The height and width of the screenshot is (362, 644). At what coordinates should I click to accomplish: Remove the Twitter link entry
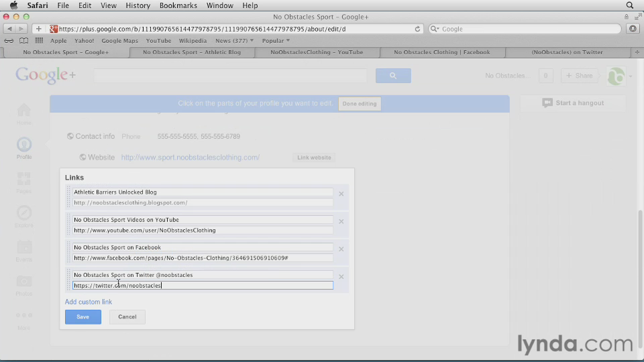click(x=341, y=277)
